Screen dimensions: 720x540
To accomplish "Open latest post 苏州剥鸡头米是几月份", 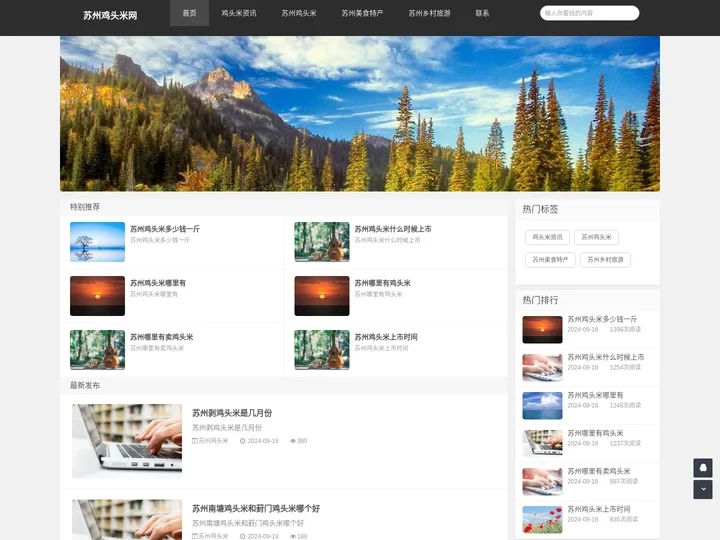I will point(232,413).
